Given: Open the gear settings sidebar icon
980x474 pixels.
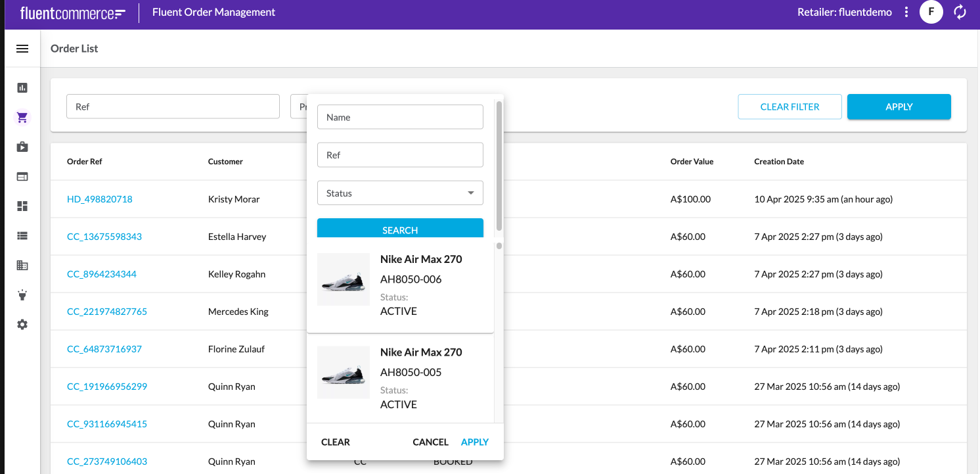Looking at the screenshot, I should (x=22, y=325).
